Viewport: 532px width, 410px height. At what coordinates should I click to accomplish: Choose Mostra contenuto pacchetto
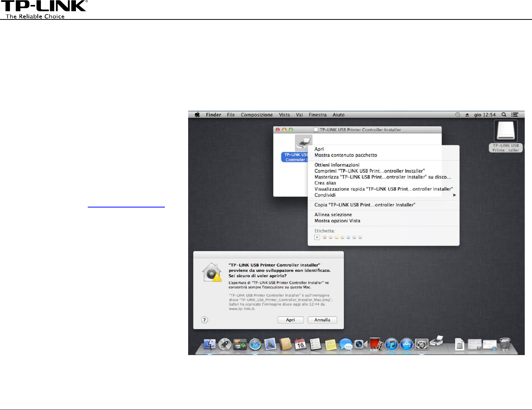384,155
